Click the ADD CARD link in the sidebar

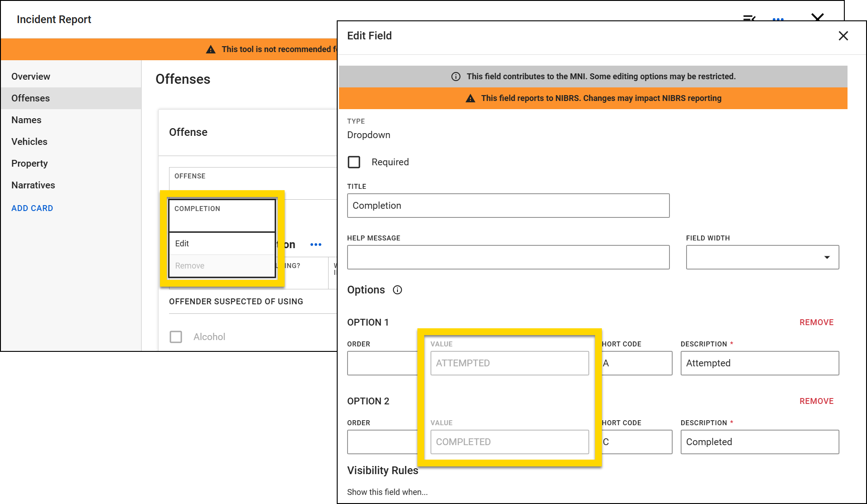(32, 208)
